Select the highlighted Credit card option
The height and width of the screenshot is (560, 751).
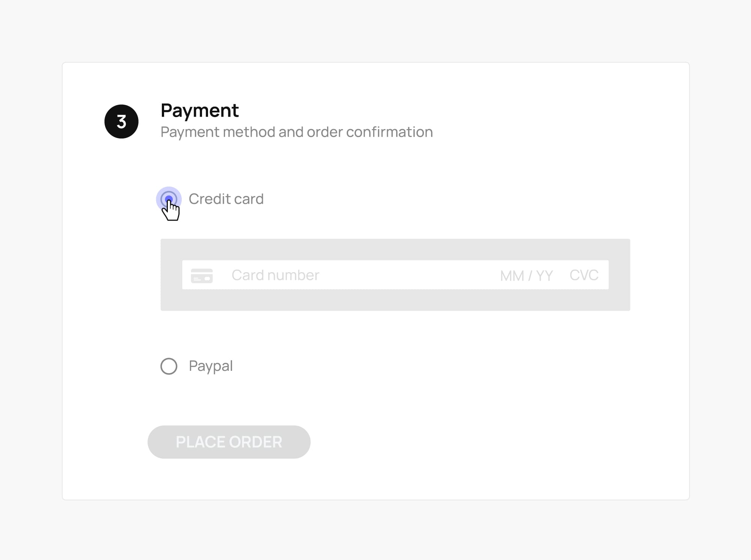pos(170,199)
